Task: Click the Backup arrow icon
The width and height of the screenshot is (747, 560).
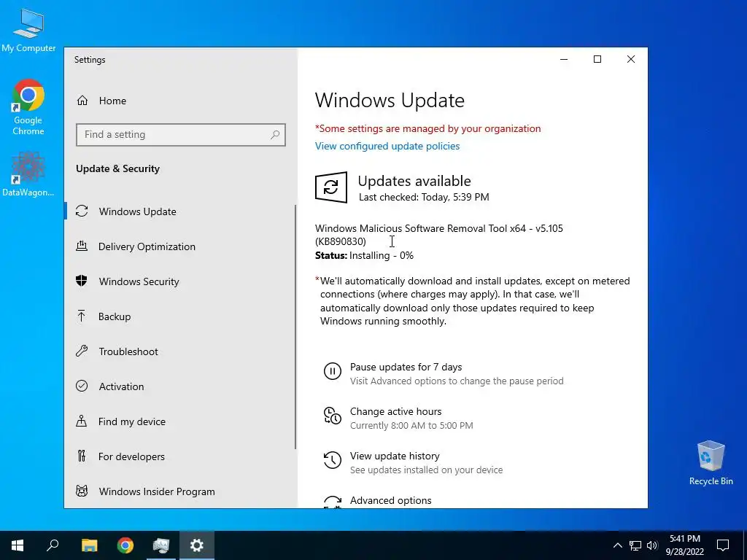Action: pyautogui.click(x=82, y=316)
